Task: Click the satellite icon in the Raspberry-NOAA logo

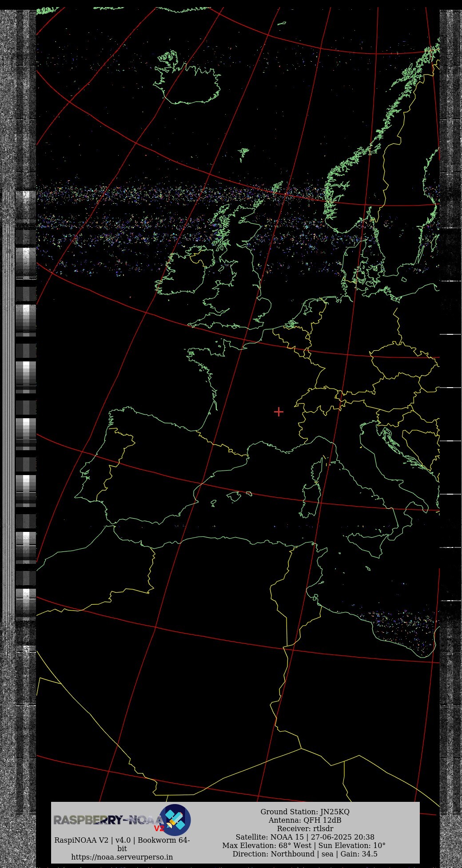Action: pyautogui.click(x=175, y=820)
